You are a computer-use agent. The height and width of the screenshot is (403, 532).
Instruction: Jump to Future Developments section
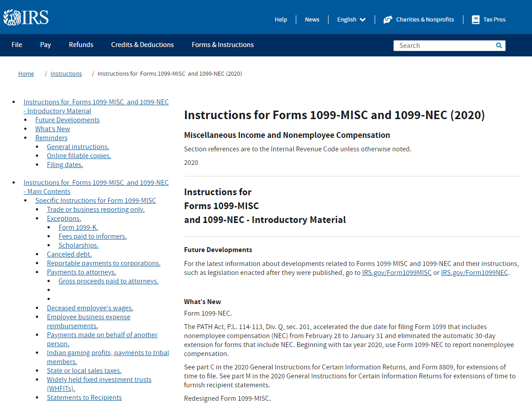coord(68,120)
